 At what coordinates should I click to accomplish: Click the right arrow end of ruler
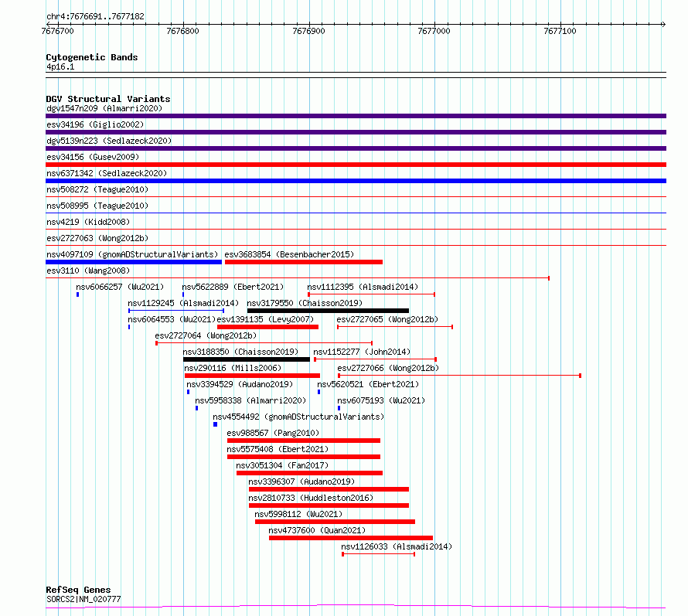click(663, 24)
